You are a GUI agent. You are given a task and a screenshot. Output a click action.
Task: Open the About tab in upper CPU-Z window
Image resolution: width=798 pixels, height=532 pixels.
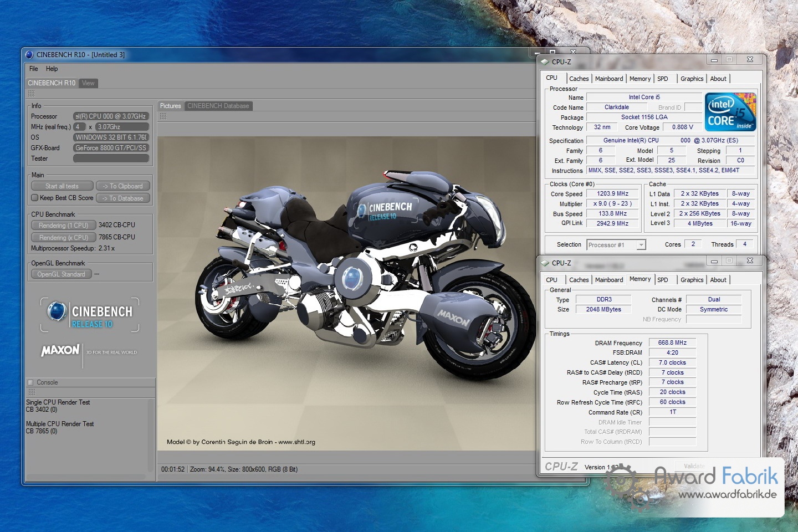(x=718, y=79)
